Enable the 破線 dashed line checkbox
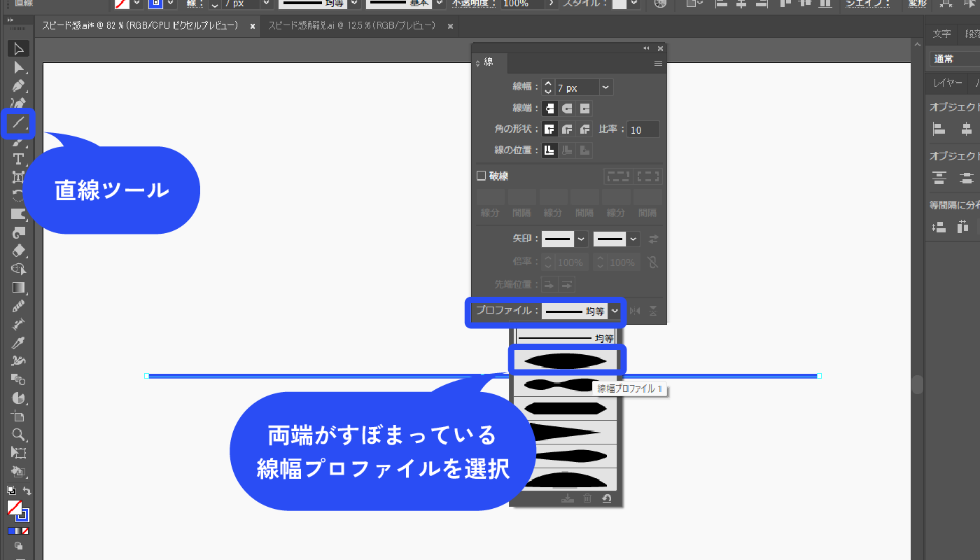The image size is (980, 560). point(481,176)
